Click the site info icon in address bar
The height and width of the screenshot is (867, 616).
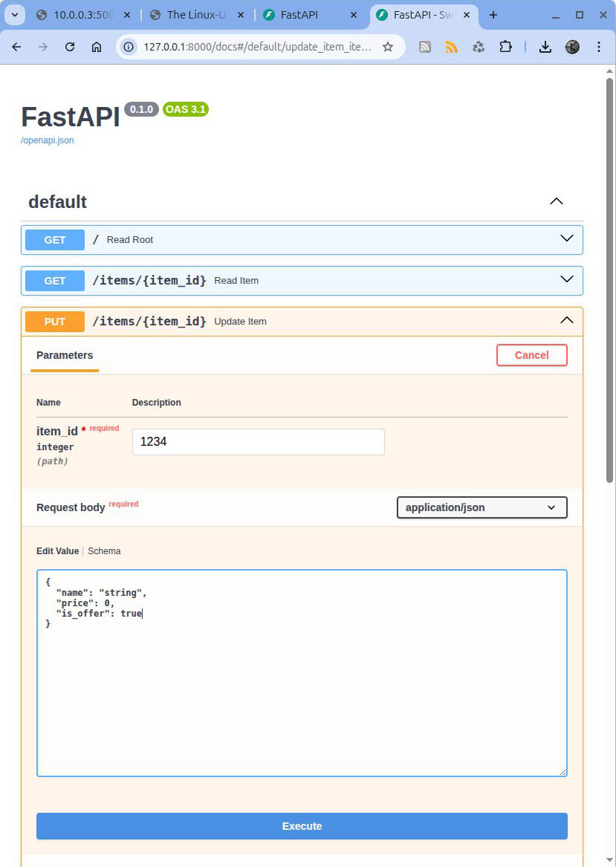(x=129, y=47)
